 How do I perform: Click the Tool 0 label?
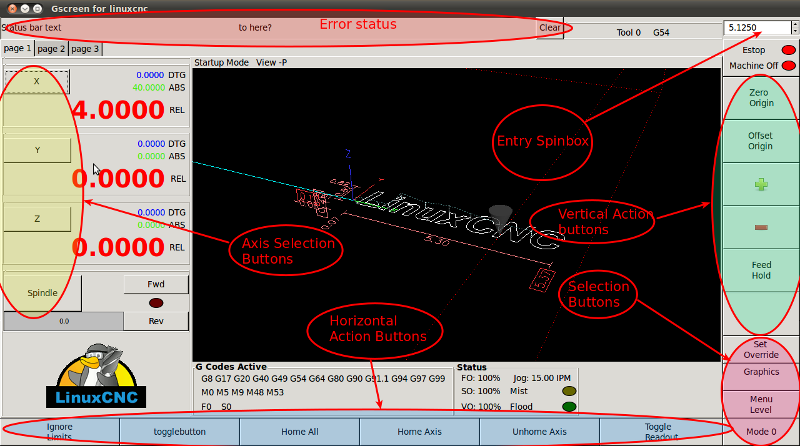[x=628, y=33]
